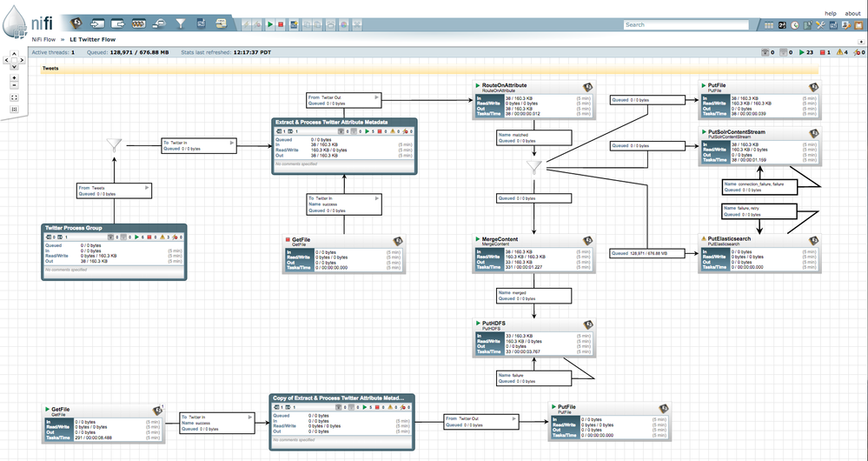This screenshot has width=868, height=461.
Task: Open the Flow Configuration History clock icon
Action: coord(796,25)
